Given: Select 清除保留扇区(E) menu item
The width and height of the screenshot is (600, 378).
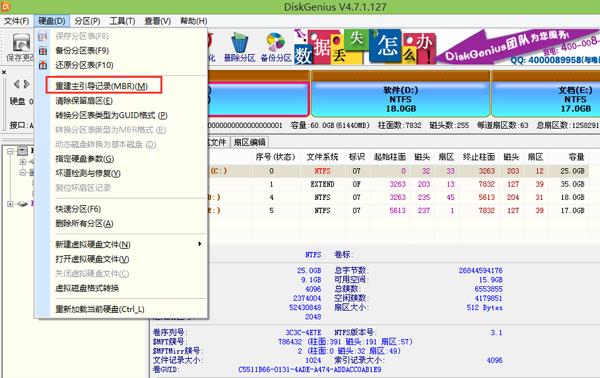Looking at the screenshot, I should click(x=84, y=101).
